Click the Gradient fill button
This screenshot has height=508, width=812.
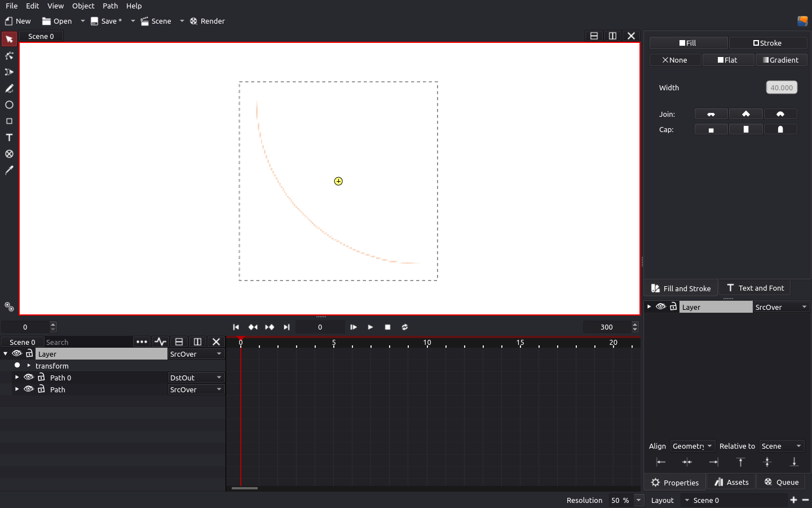(780, 60)
